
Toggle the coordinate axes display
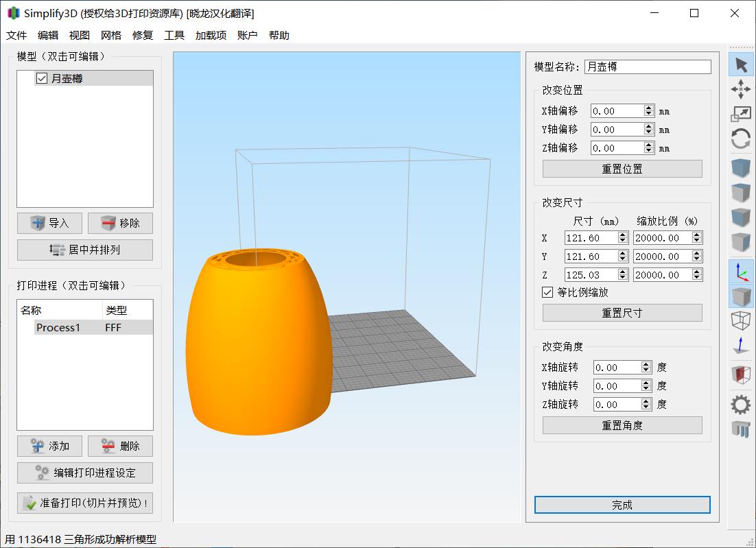point(741,272)
